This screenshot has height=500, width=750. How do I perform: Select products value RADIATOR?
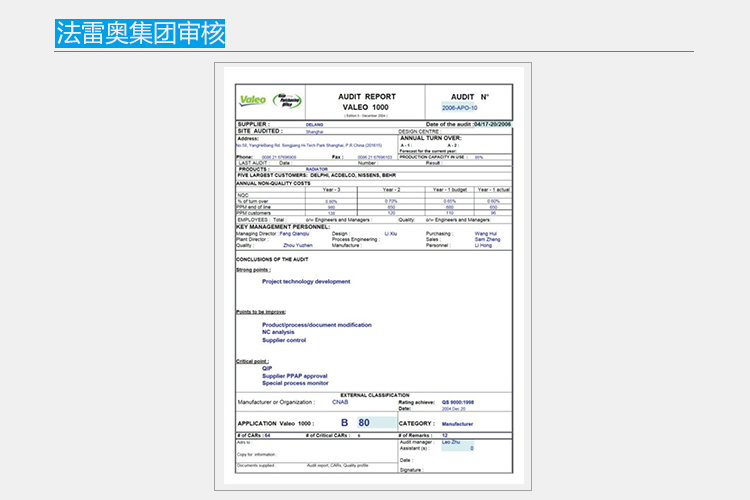click(317, 169)
